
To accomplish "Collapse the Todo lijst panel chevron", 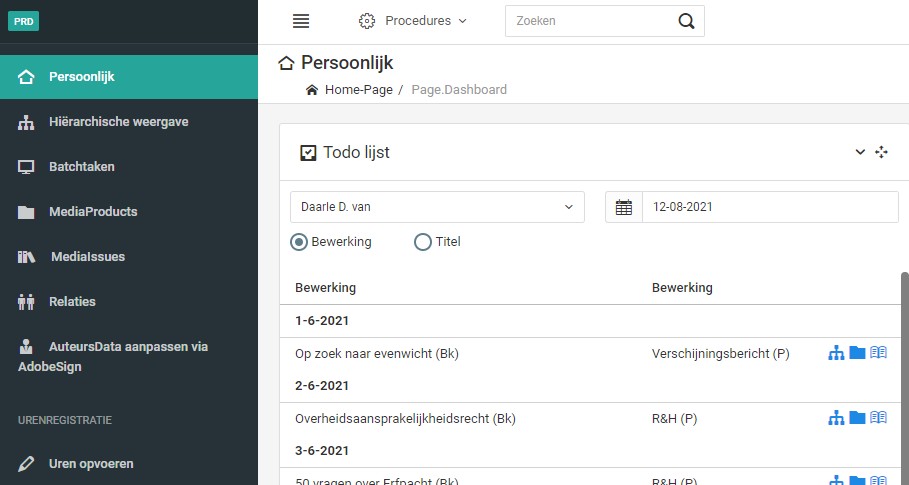I will coord(860,152).
